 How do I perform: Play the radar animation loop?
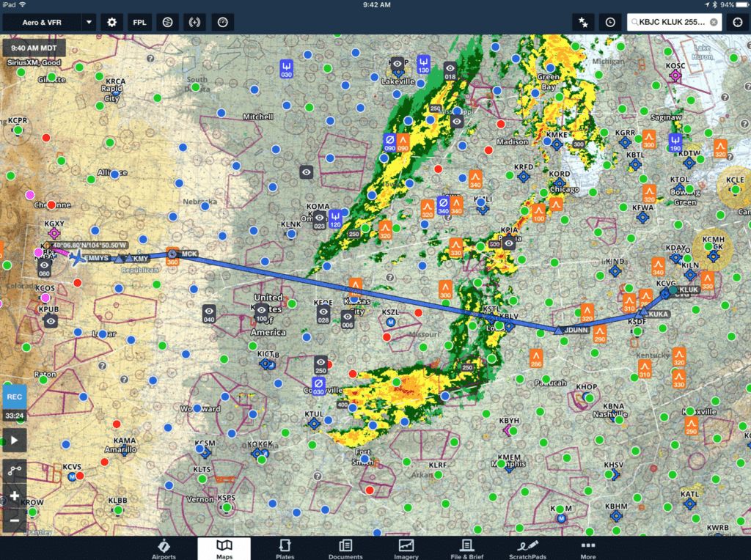pos(14,440)
